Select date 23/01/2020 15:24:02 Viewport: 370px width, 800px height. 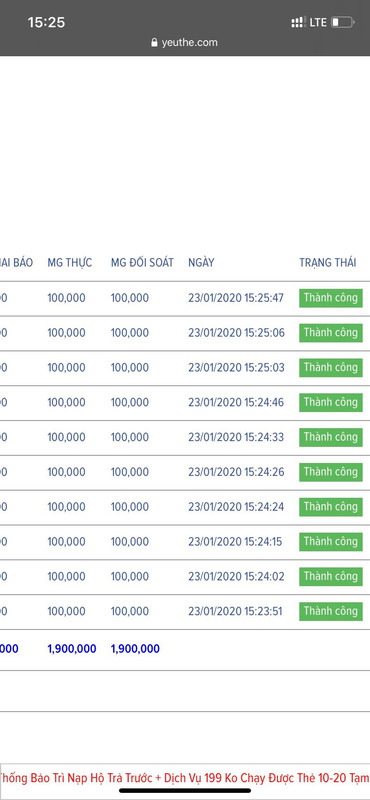click(236, 577)
